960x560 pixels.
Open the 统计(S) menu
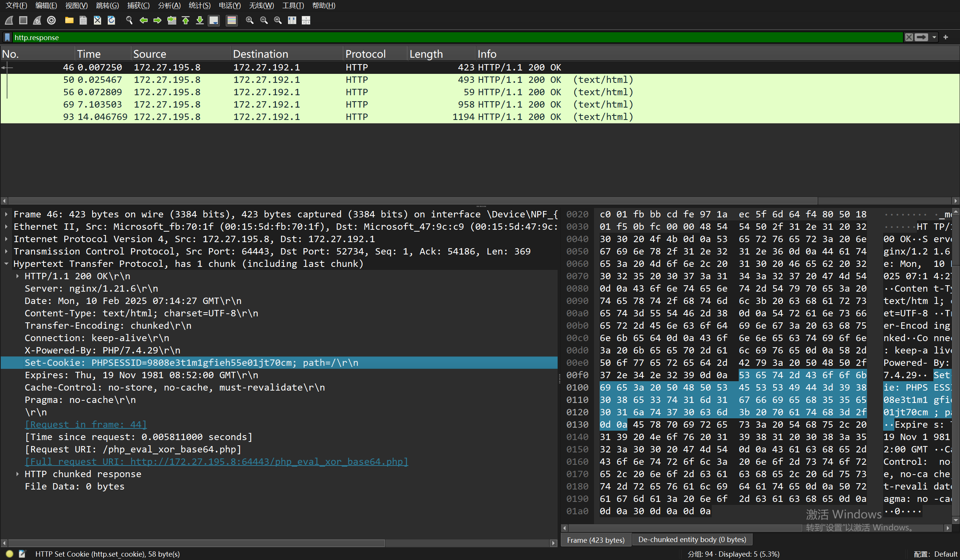coord(199,5)
